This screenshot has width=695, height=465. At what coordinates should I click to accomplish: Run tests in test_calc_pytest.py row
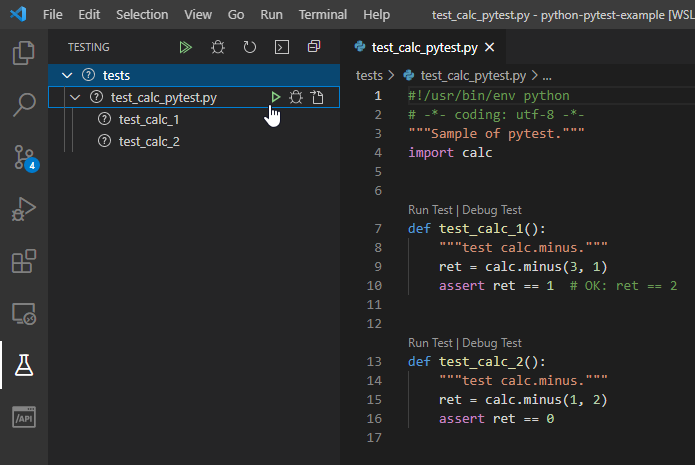click(276, 97)
